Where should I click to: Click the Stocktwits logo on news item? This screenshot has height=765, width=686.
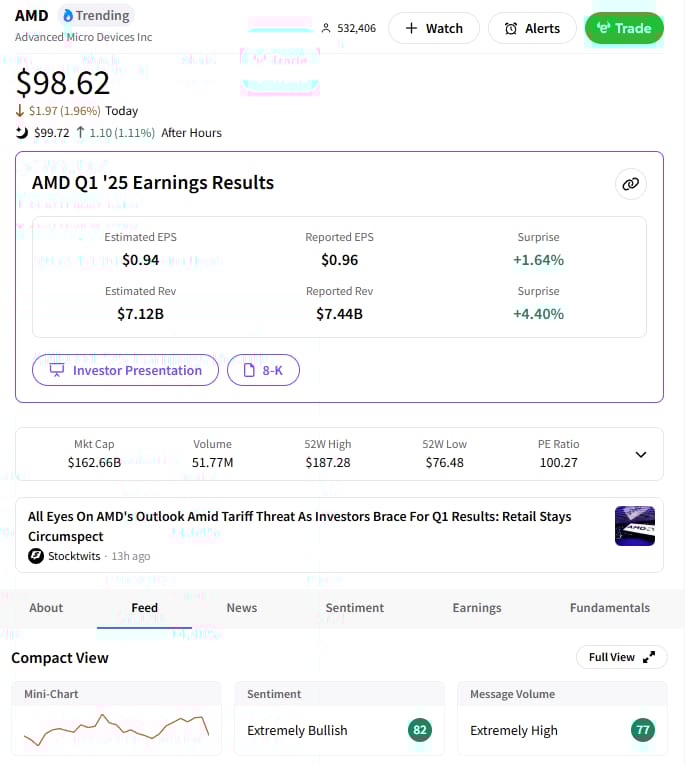tap(36, 556)
